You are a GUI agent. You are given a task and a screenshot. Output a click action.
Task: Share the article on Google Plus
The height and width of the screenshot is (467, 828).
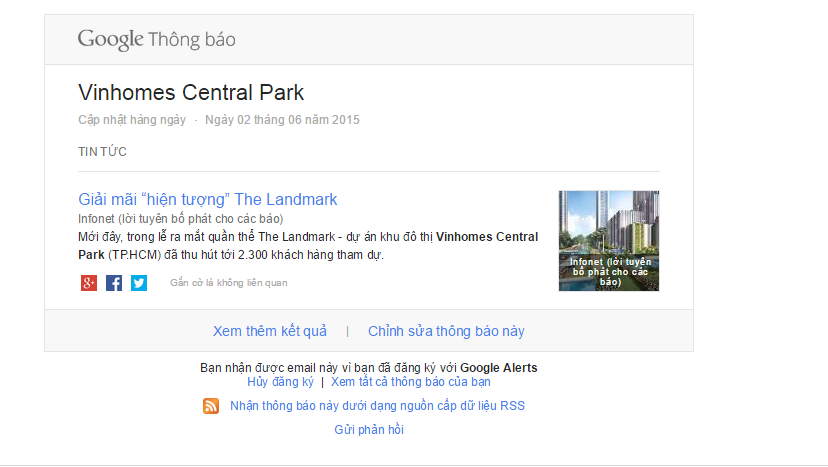click(89, 283)
